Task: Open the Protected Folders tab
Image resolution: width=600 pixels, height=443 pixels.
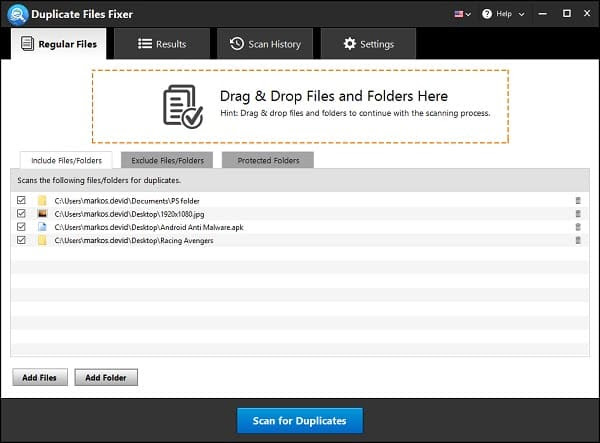Action: (268, 160)
